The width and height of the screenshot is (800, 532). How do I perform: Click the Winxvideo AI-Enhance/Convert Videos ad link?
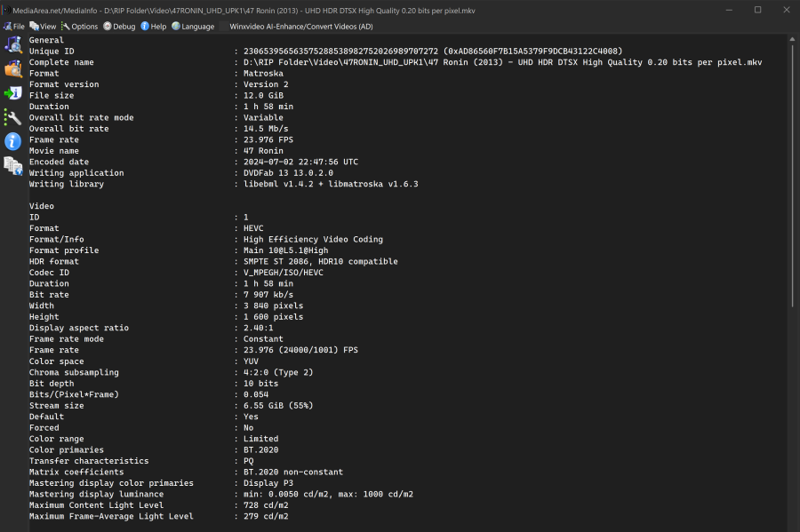(300, 27)
